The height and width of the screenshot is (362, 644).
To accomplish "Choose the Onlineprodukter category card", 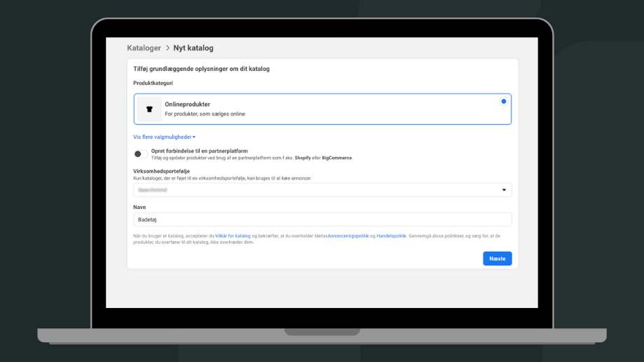I will click(x=322, y=109).
